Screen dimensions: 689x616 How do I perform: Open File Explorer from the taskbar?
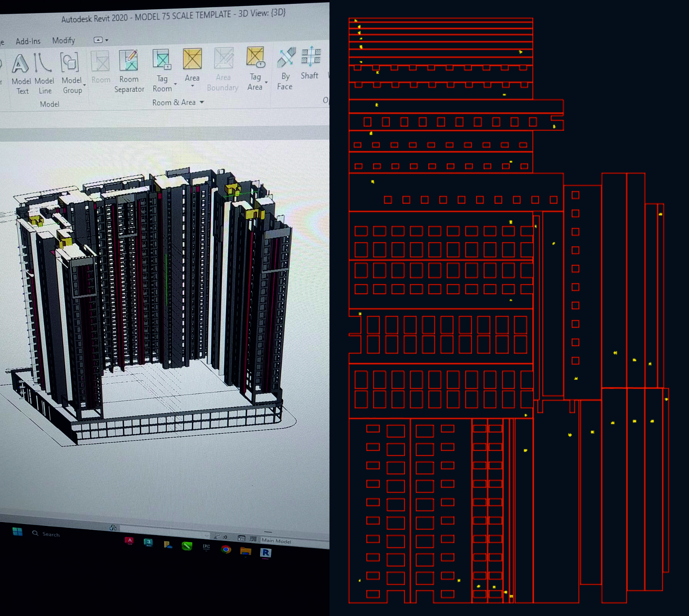pos(245,551)
